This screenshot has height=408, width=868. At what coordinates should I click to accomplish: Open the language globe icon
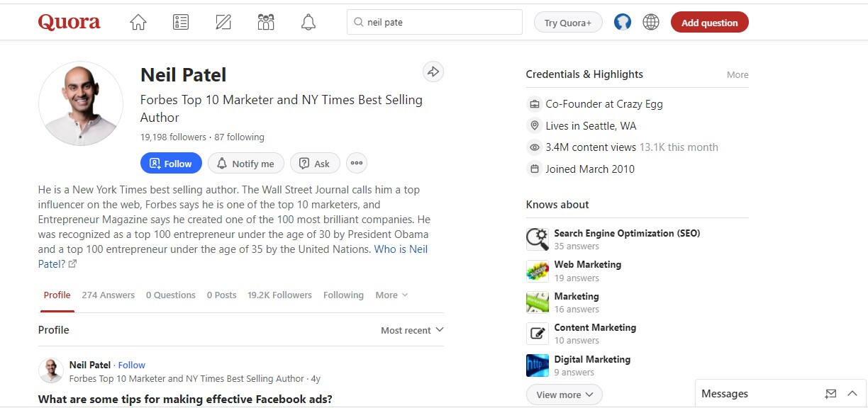[x=651, y=22]
